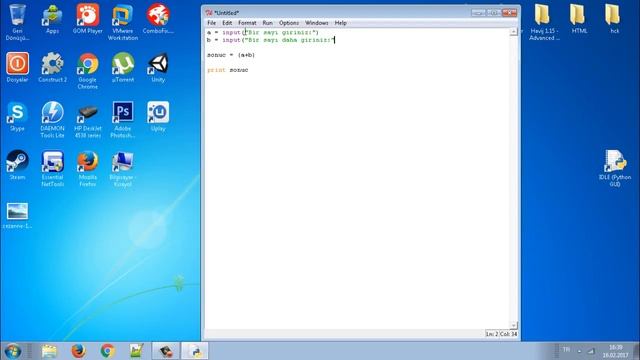Open Google Chrome desktop shortcut
Viewport: 640px width, 360px height.
[87, 71]
